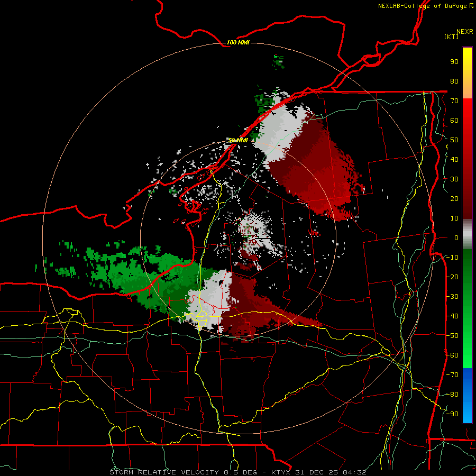Click the 50 NMI range ring label
Viewport: 476px width, 476px height.
tap(238, 140)
